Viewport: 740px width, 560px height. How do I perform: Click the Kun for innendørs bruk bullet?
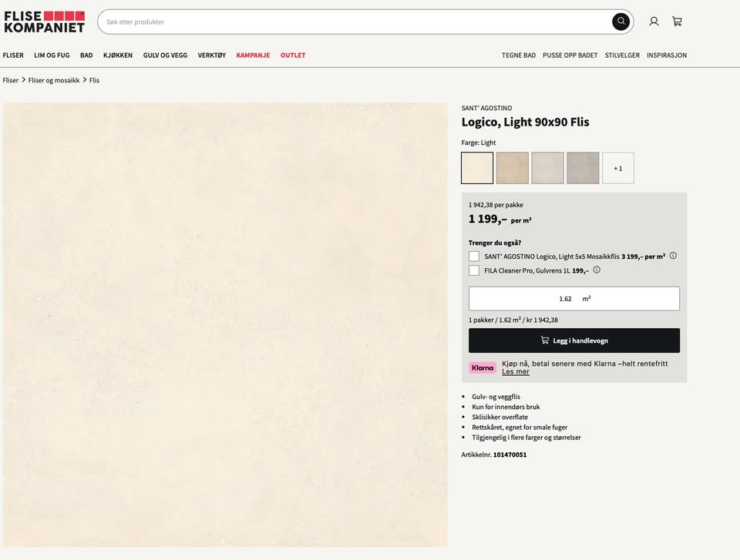(x=506, y=407)
